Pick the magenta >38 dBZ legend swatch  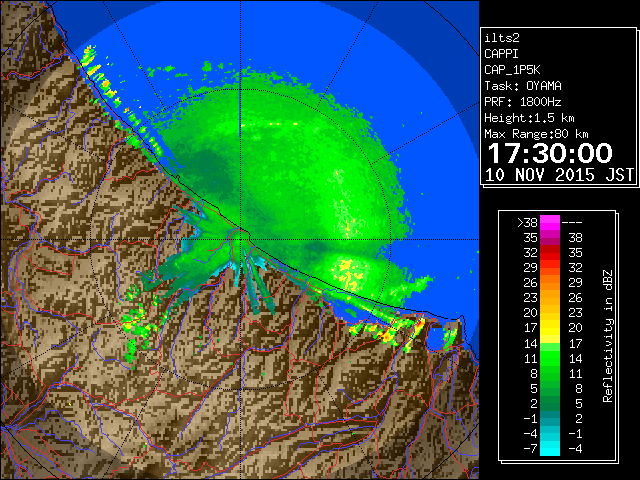point(550,222)
